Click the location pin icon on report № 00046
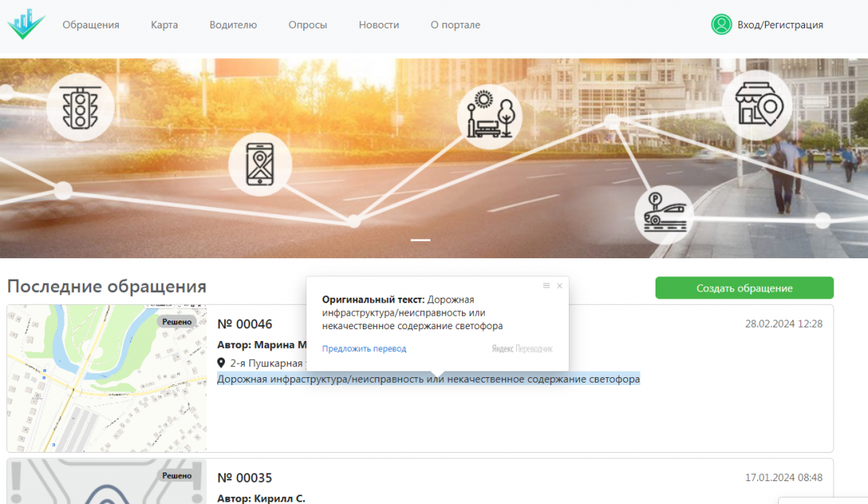This screenshot has width=868, height=504. pos(223,363)
